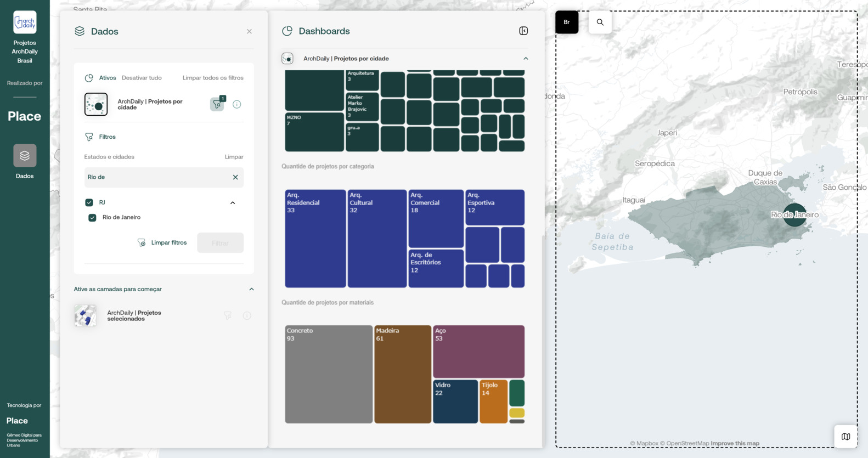Click 'Limpar todos os filtros' link
Viewport: 868px width, 458px height.
(x=213, y=78)
